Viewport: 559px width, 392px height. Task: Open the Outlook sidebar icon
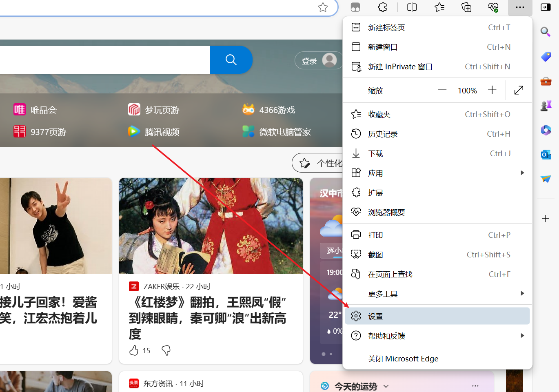coord(546,155)
